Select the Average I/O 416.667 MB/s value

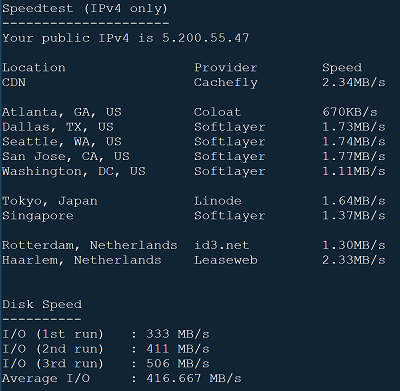pos(194,379)
